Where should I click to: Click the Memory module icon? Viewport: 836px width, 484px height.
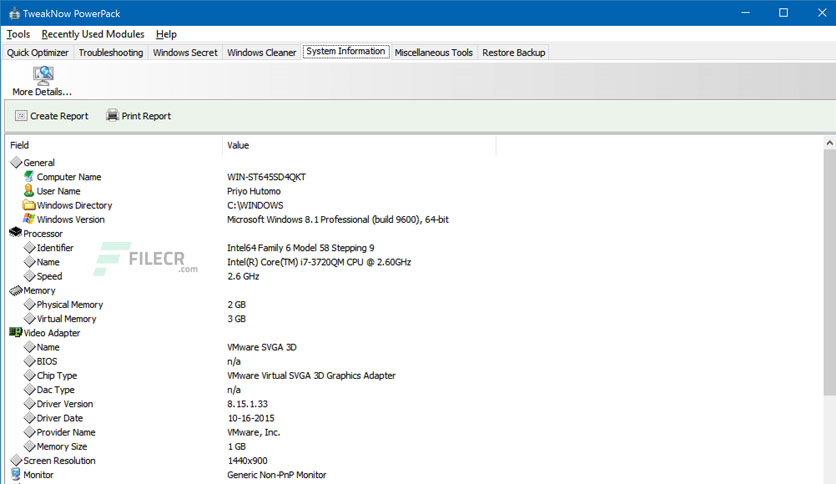pyautogui.click(x=15, y=290)
